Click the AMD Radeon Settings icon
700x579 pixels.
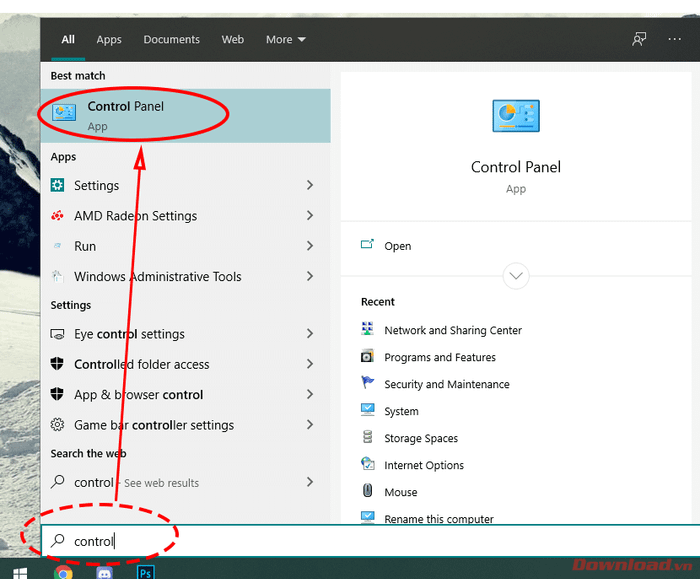point(57,216)
